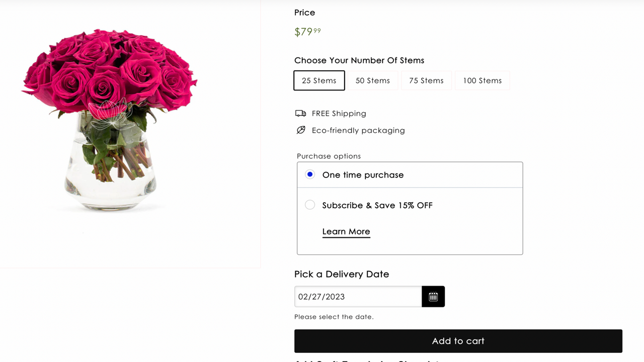Click the eco-friendly leaf icon
This screenshot has height=362, width=644.
301,130
